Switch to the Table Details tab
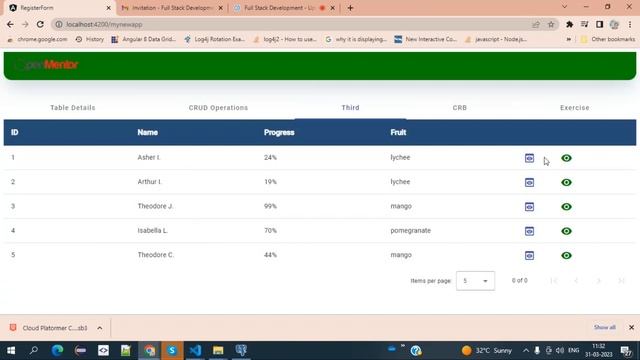The height and width of the screenshot is (360, 640). pos(73,108)
